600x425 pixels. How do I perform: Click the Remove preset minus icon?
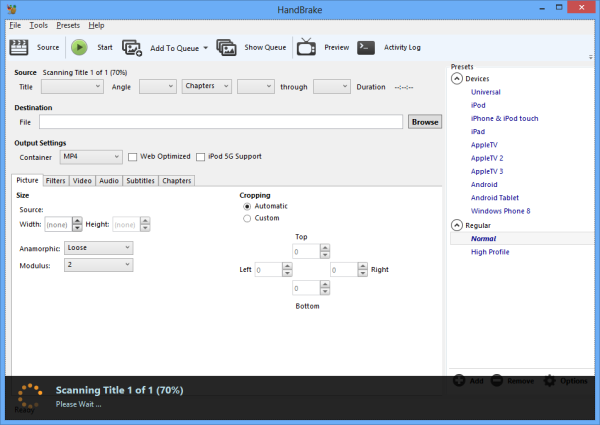pos(496,380)
